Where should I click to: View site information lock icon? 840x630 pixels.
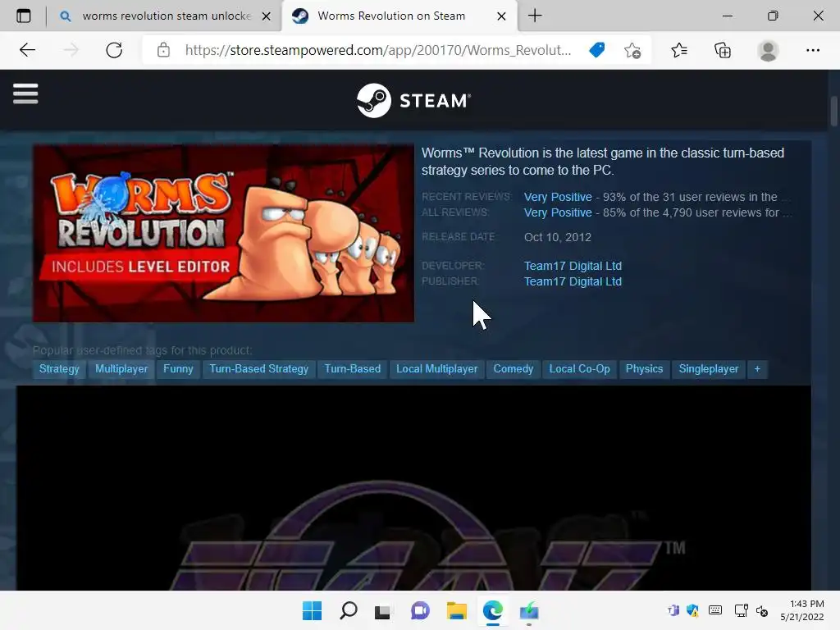163,50
